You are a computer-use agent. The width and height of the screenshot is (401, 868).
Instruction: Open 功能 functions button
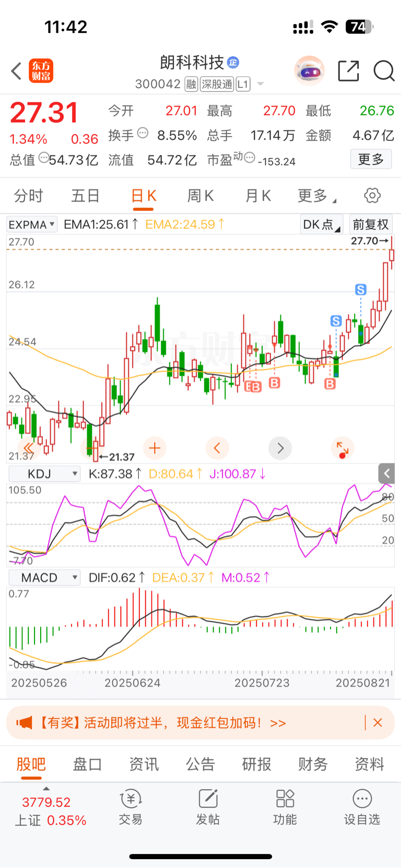point(285,807)
